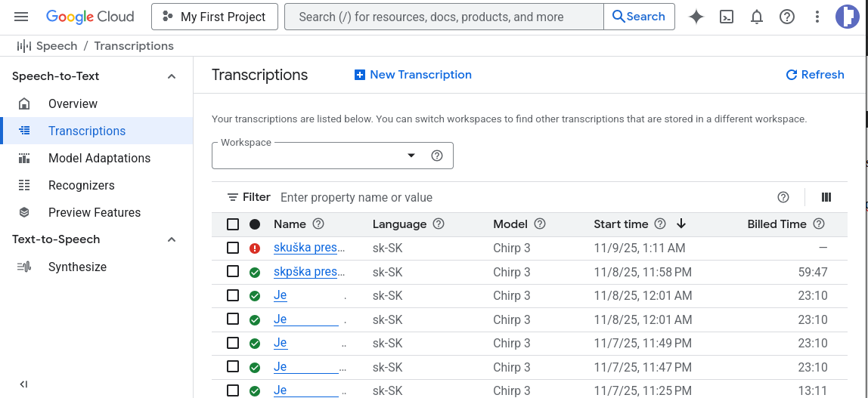The image size is (868, 398).
Task: Open column display options icon
Action: 826,197
